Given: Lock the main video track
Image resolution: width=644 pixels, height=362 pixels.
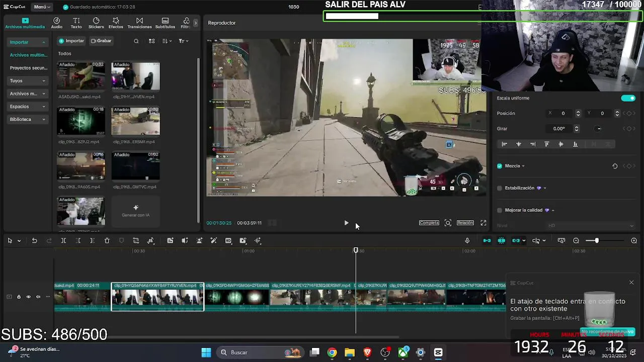Looking at the screenshot, I should (x=19, y=297).
